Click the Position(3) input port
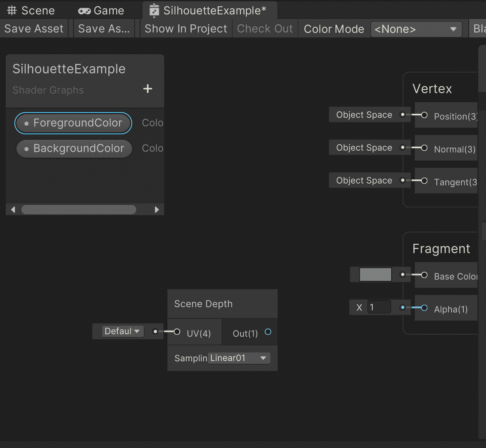 424,115
